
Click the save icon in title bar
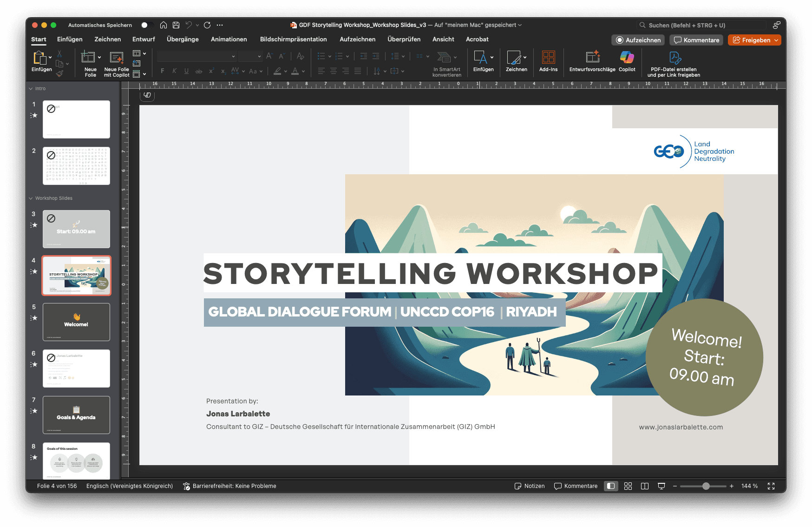[176, 25]
